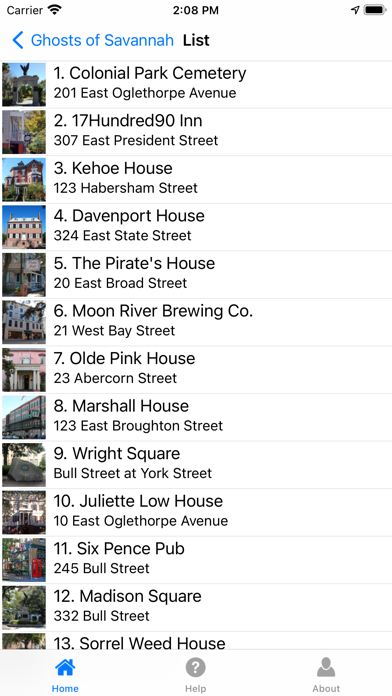Select Wright Square list item
The image size is (392, 696).
[196, 465]
